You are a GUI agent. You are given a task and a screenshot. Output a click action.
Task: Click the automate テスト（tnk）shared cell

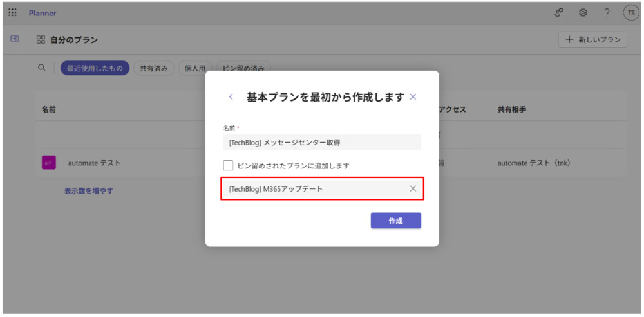[x=535, y=163]
